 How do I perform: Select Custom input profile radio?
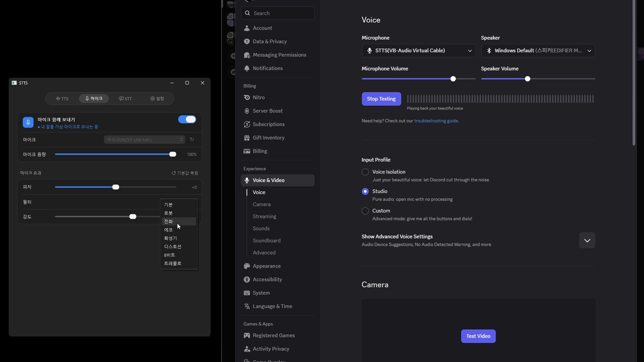(365, 211)
